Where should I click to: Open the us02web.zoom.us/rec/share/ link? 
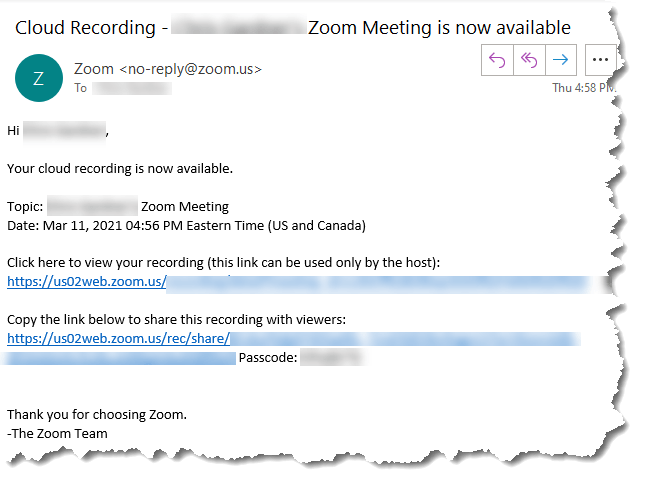coord(118,339)
